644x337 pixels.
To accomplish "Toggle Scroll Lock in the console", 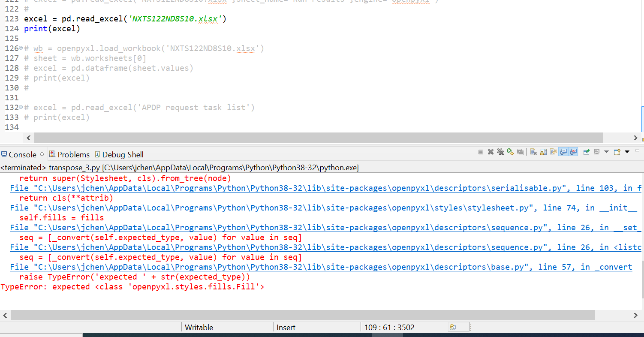I will coord(543,152).
